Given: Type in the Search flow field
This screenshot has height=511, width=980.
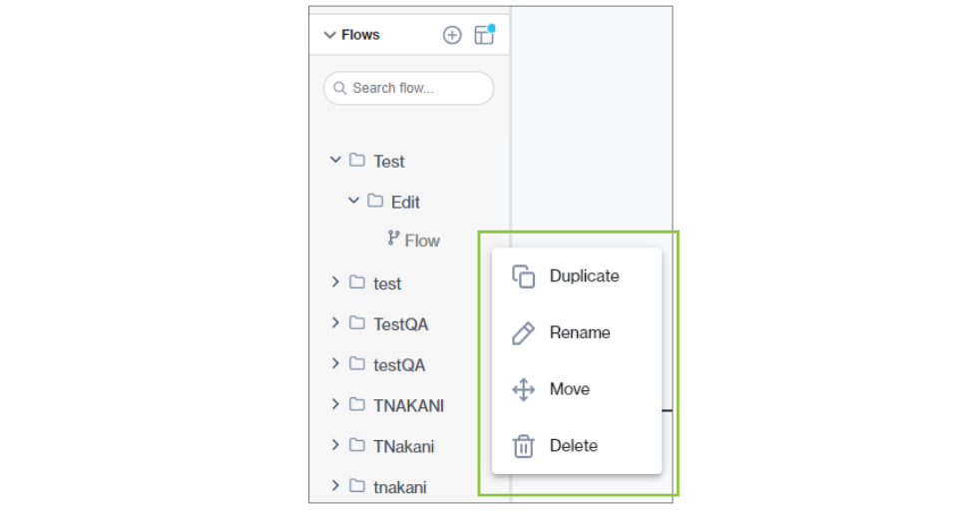Looking at the screenshot, I should pos(414,88).
